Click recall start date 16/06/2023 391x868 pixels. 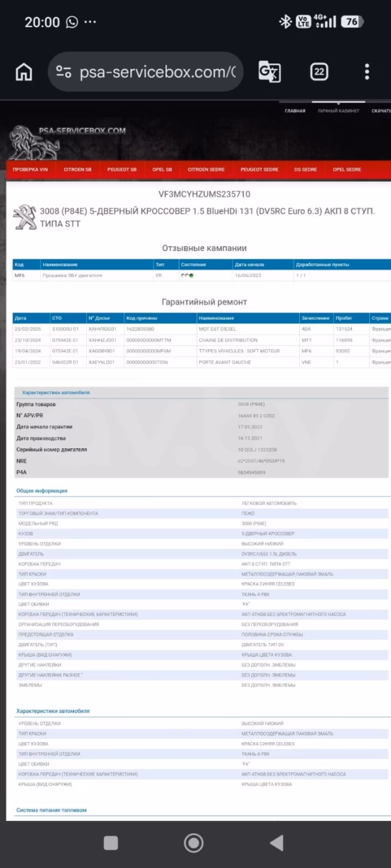248,275
